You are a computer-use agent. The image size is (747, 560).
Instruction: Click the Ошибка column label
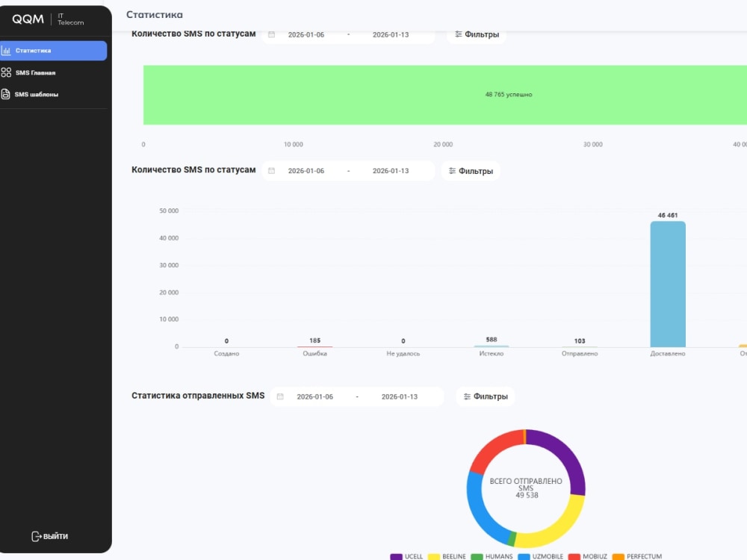click(x=315, y=353)
